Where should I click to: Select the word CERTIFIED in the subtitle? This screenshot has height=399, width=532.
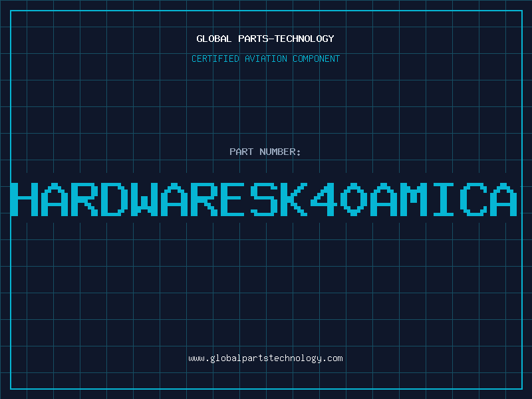[x=215, y=59]
